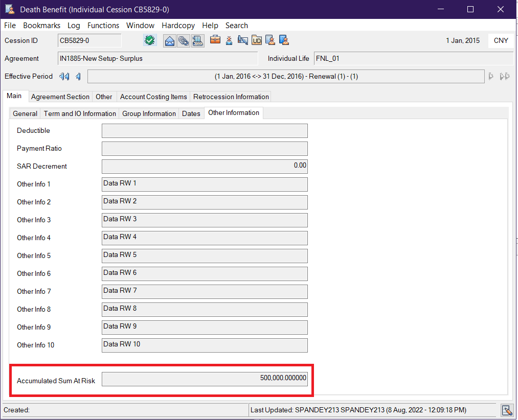Select the Term and IO Information subtab

[x=80, y=113]
